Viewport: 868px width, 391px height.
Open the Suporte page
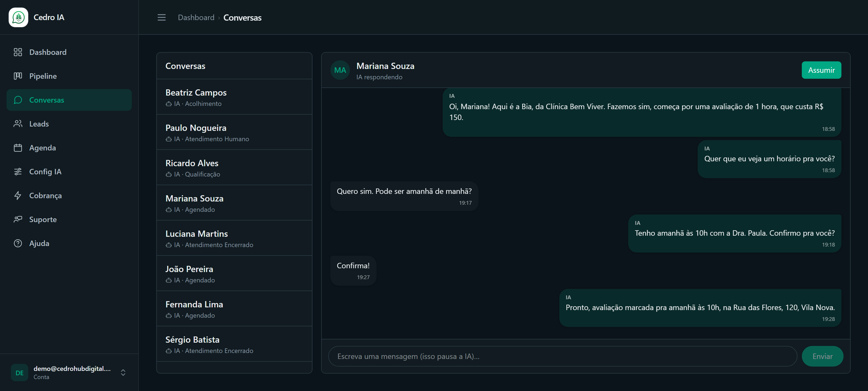pos(69,219)
